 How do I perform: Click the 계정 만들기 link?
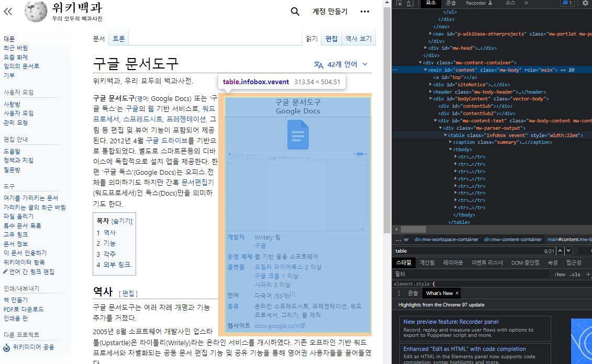click(x=330, y=12)
